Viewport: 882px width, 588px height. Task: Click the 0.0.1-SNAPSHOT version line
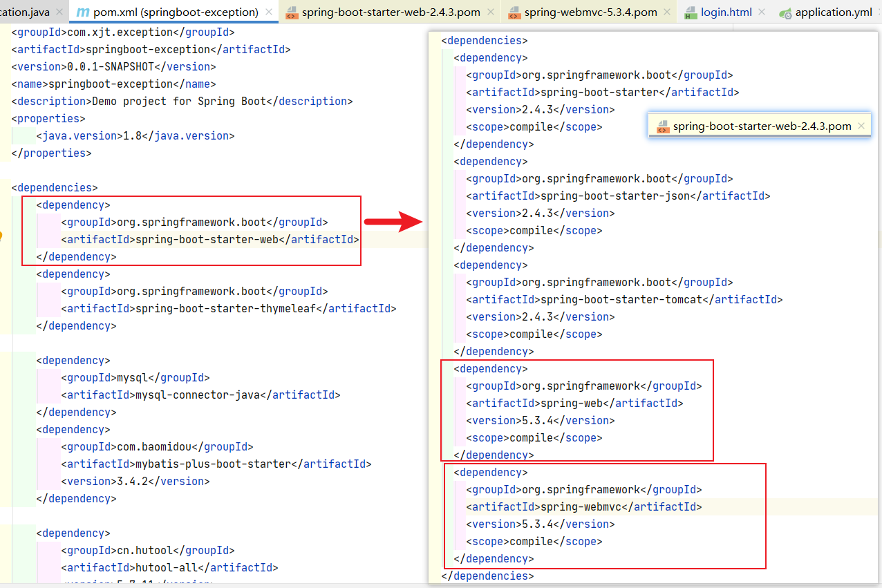113,67
